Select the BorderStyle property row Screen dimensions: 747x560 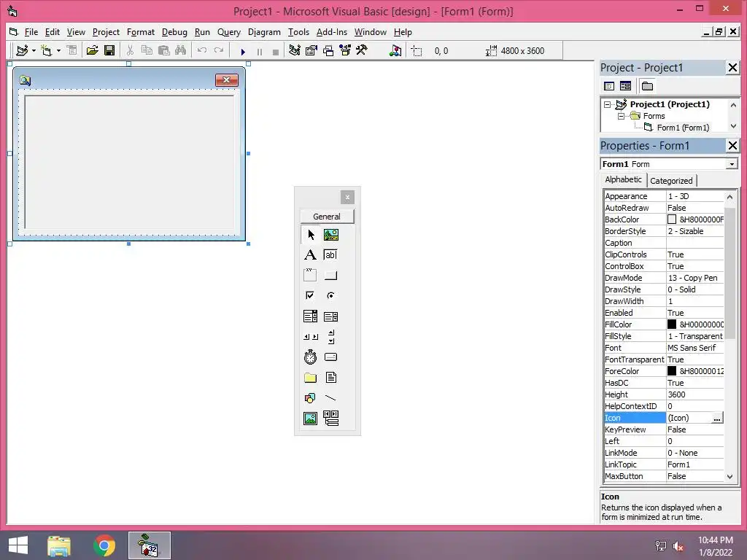[664, 231]
